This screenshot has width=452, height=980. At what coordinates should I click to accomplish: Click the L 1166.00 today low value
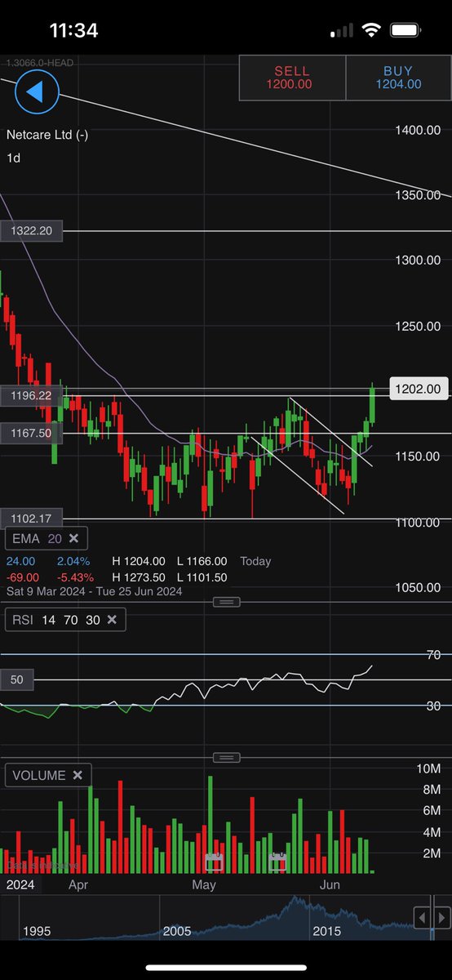pyautogui.click(x=200, y=561)
